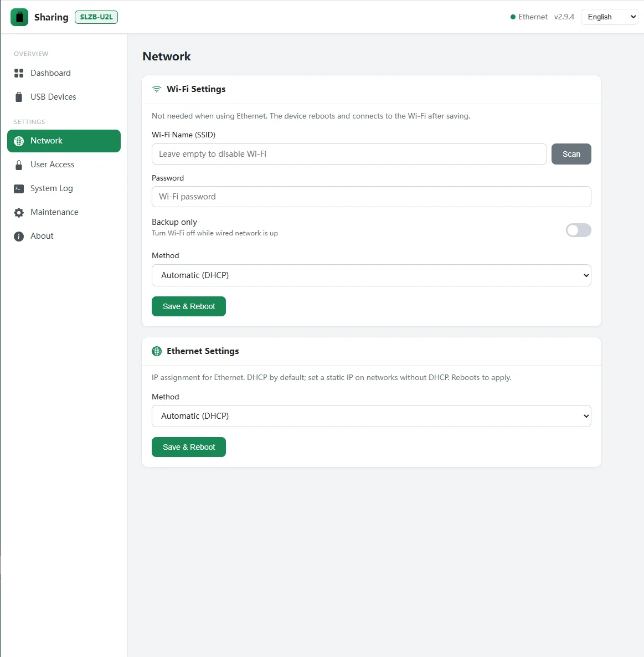Click the Backup only label
The width and height of the screenshot is (644, 657).
174,222
